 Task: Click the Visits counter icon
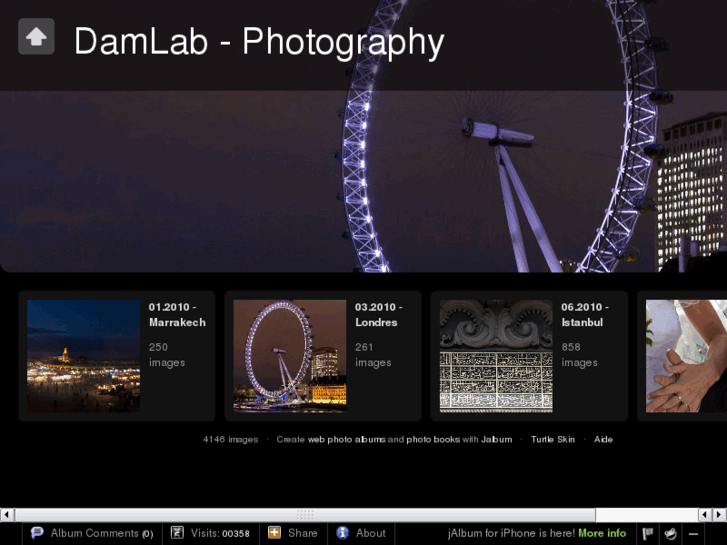177,533
